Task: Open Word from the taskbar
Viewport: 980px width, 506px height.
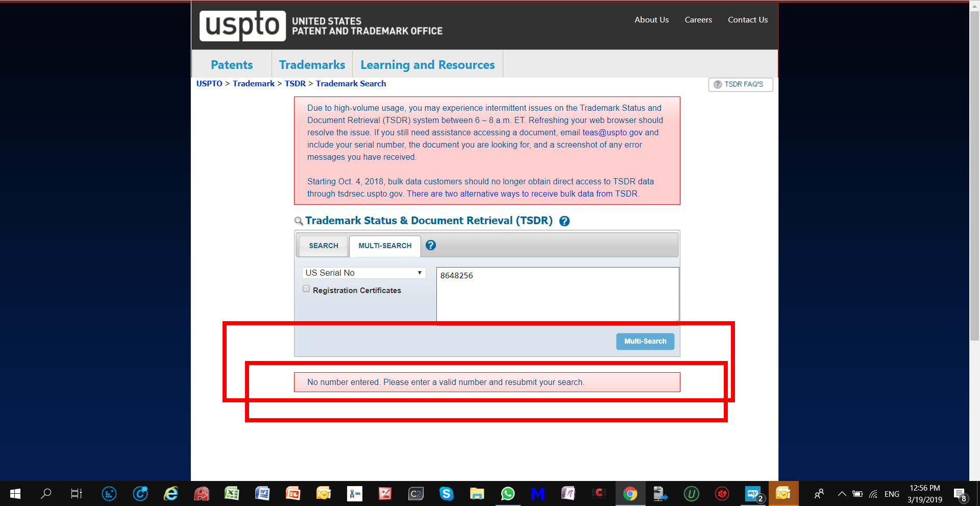Action: 262,494
